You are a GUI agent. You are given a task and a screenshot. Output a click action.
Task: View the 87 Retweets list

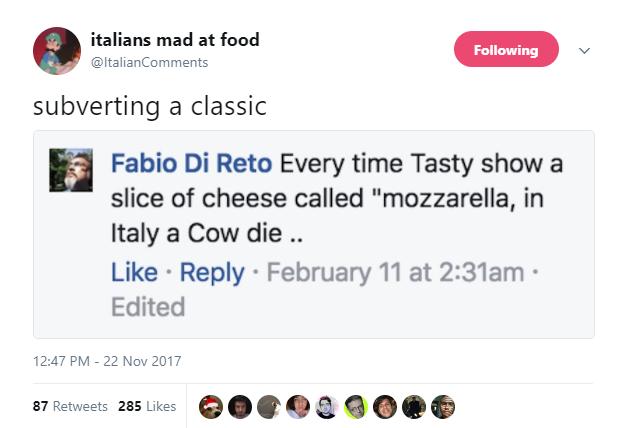[x=70, y=406]
